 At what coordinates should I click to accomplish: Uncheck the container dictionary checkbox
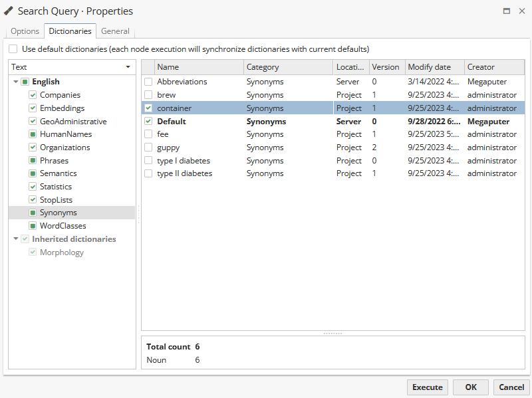click(148, 108)
